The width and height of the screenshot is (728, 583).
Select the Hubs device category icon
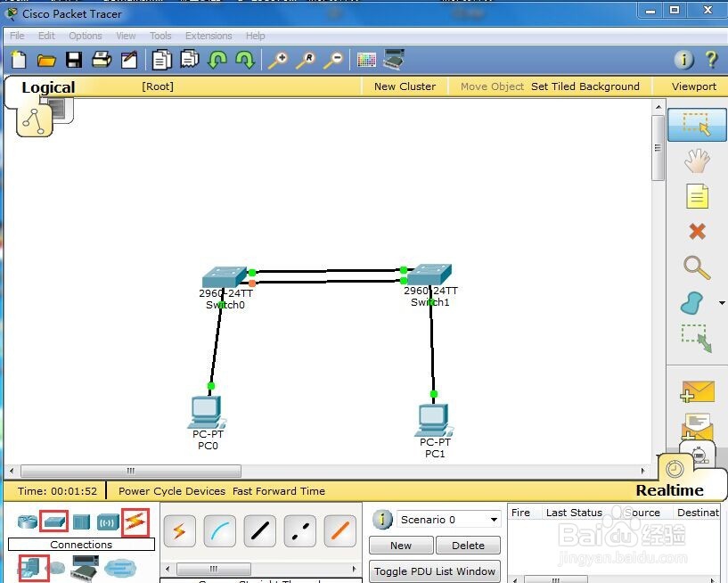pyautogui.click(x=81, y=522)
